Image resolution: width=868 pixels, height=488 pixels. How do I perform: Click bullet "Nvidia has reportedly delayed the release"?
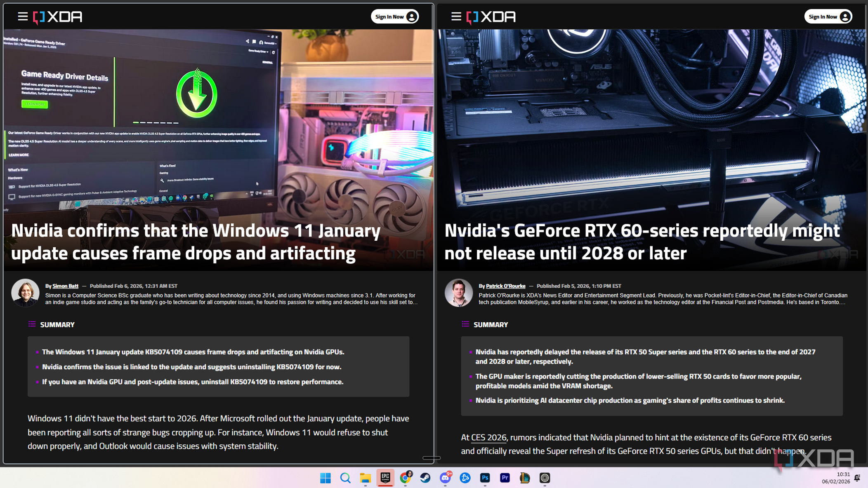[645, 357]
